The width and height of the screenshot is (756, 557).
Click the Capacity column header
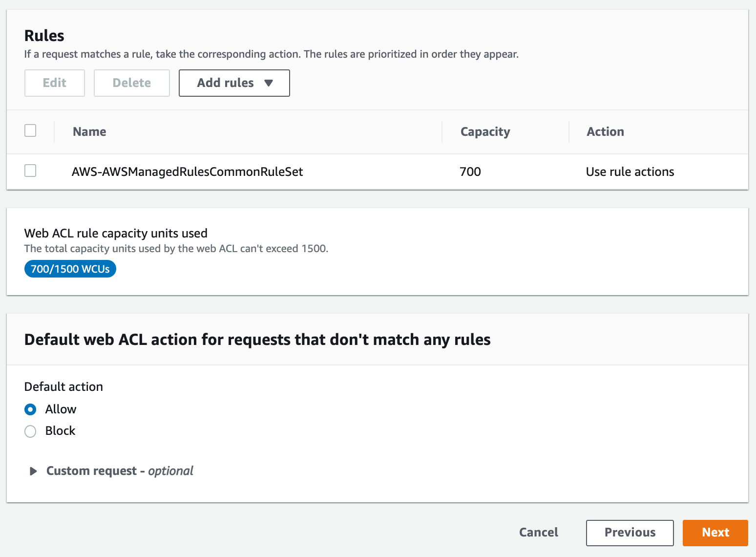point(485,132)
